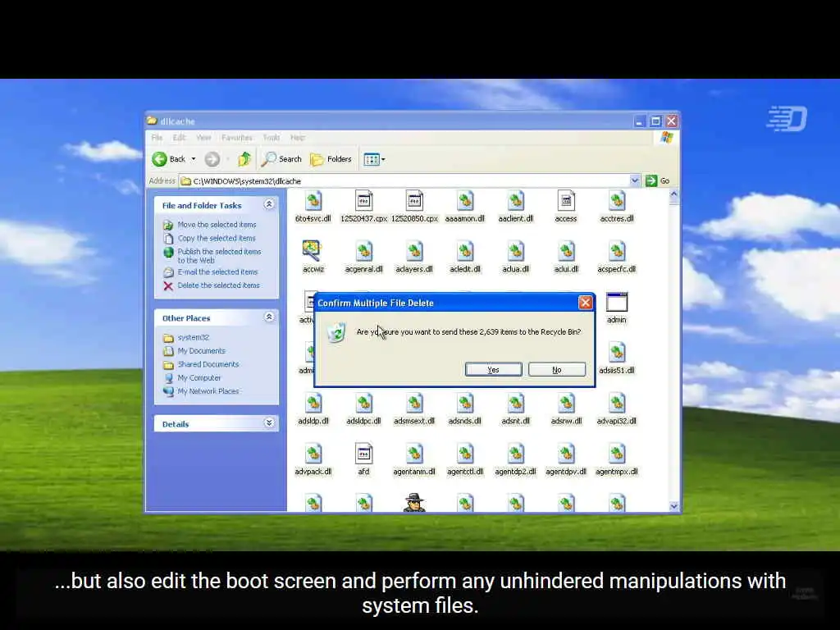Expand the Details panel
Viewport: 840px width, 630px height.
coord(269,423)
